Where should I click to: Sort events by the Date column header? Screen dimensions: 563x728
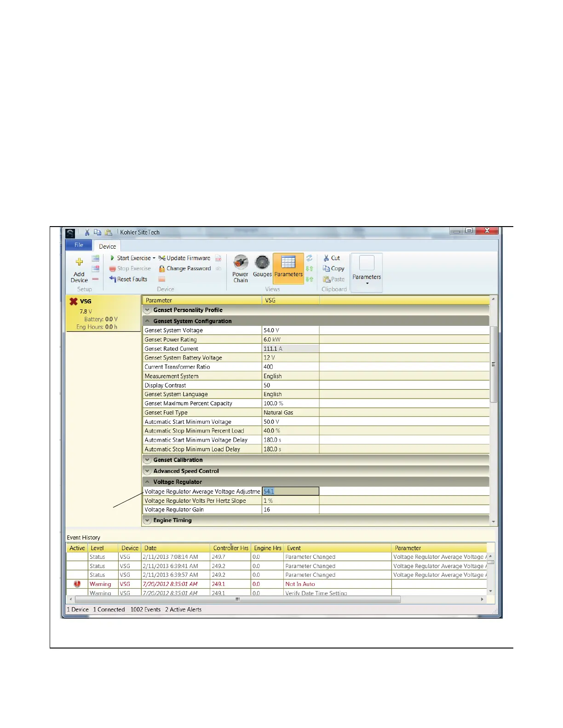pos(175,548)
